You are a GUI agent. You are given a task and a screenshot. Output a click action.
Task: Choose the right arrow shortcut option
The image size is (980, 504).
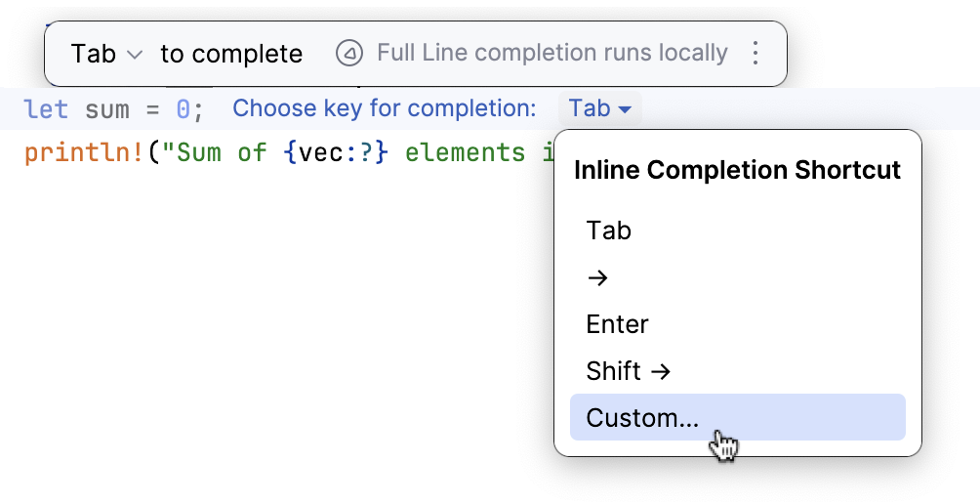pyautogui.click(x=598, y=278)
